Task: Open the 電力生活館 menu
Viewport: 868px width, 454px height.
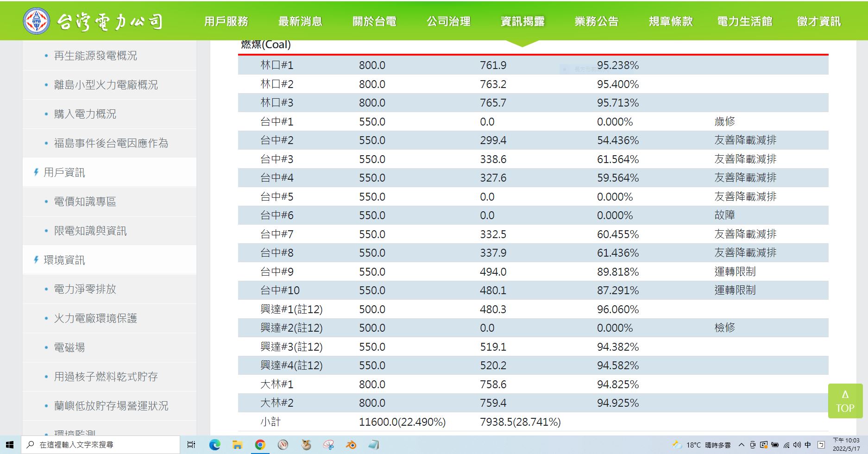Action: (745, 21)
